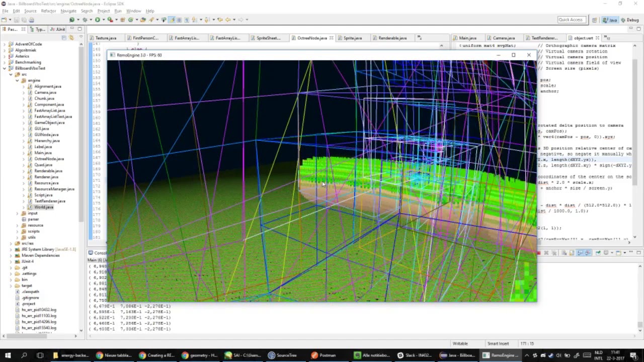Switch to Main.java tab in right editor

[x=467, y=38]
